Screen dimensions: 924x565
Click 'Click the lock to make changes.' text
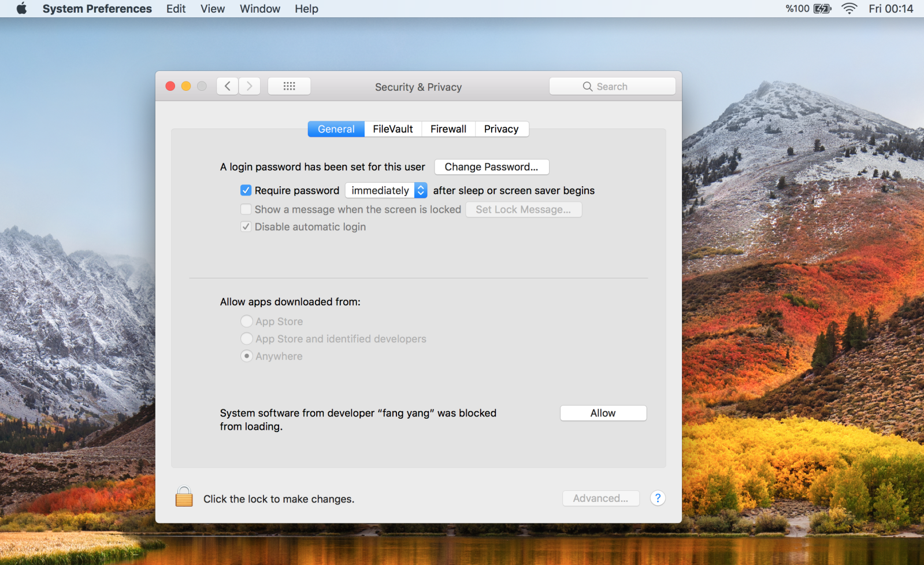279,499
